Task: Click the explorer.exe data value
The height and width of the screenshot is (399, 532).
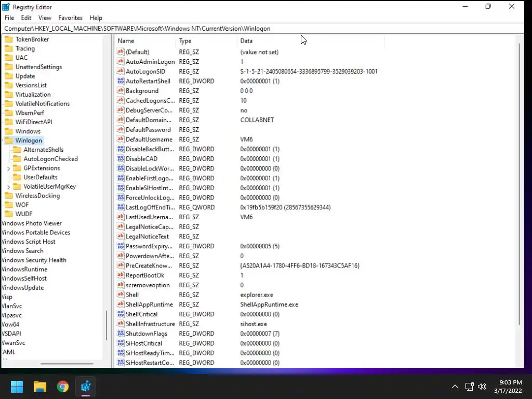Action: 257,295
